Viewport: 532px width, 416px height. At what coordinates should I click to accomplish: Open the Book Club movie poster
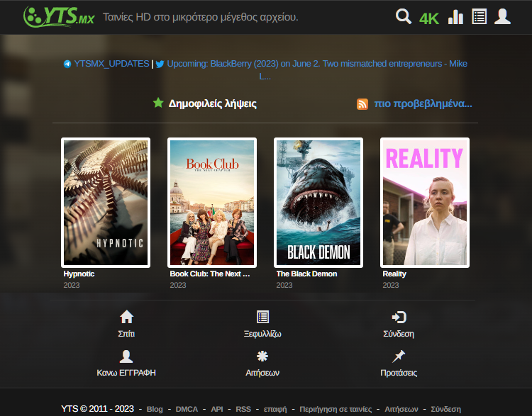[x=212, y=203]
